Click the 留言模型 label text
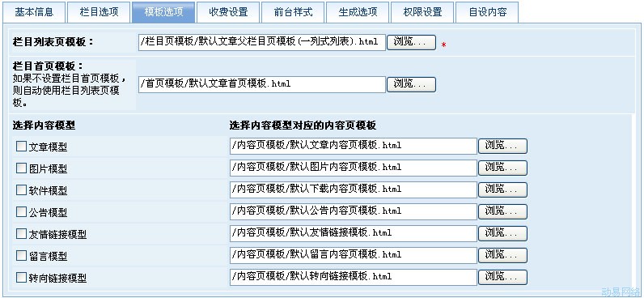The height and width of the screenshot is (298, 644). (x=48, y=257)
